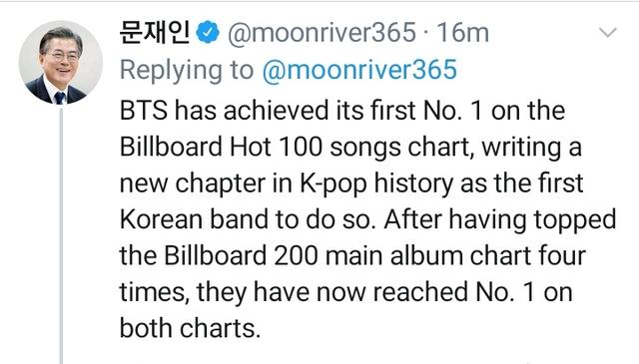Click the 문재인 display name
Screen dimensions: 639x364
(155, 32)
